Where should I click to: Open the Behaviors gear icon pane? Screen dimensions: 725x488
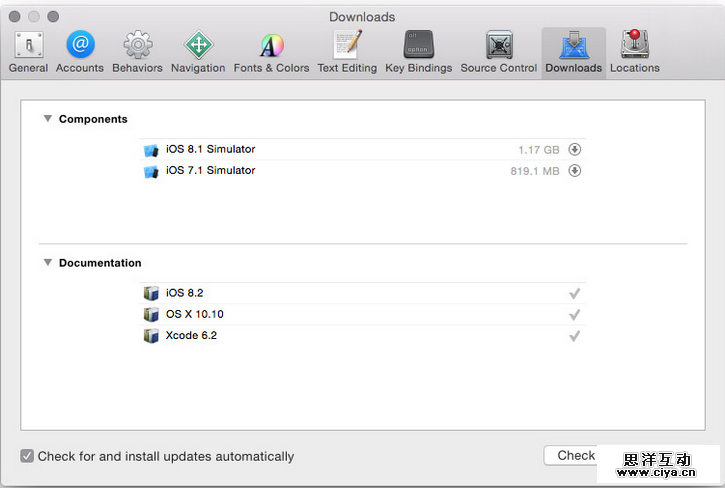[138, 52]
